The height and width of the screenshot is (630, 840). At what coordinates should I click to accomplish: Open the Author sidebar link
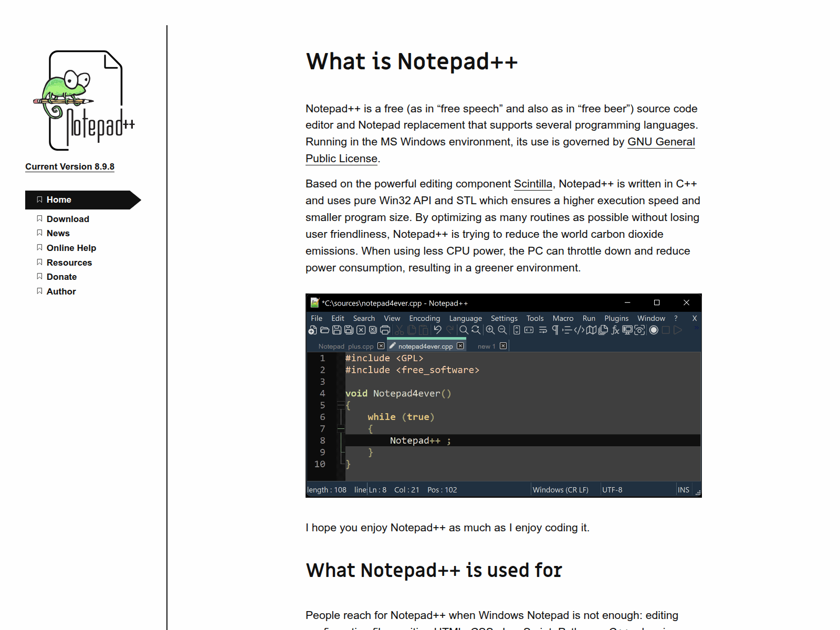[x=61, y=291]
